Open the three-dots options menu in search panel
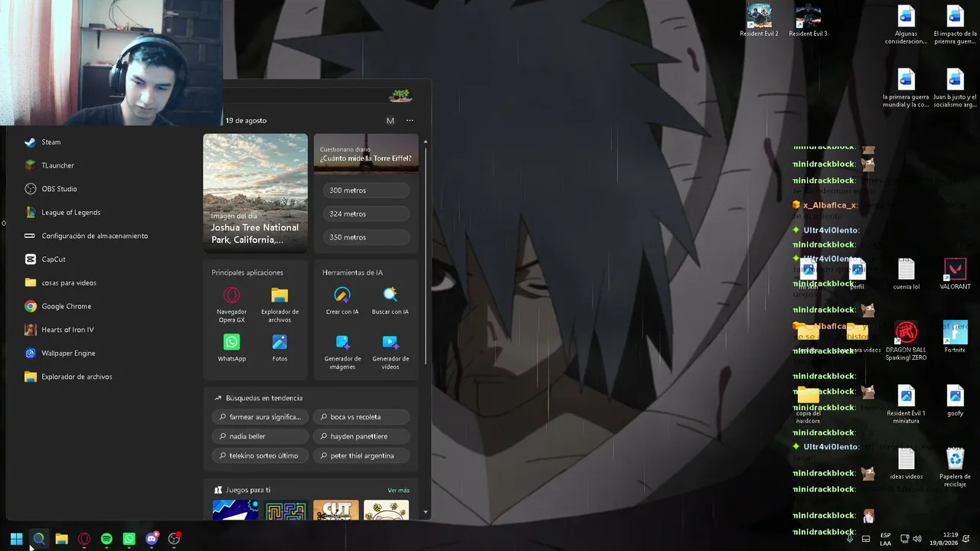Viewport: 980px width, 551px height. (x=410, y=120)
